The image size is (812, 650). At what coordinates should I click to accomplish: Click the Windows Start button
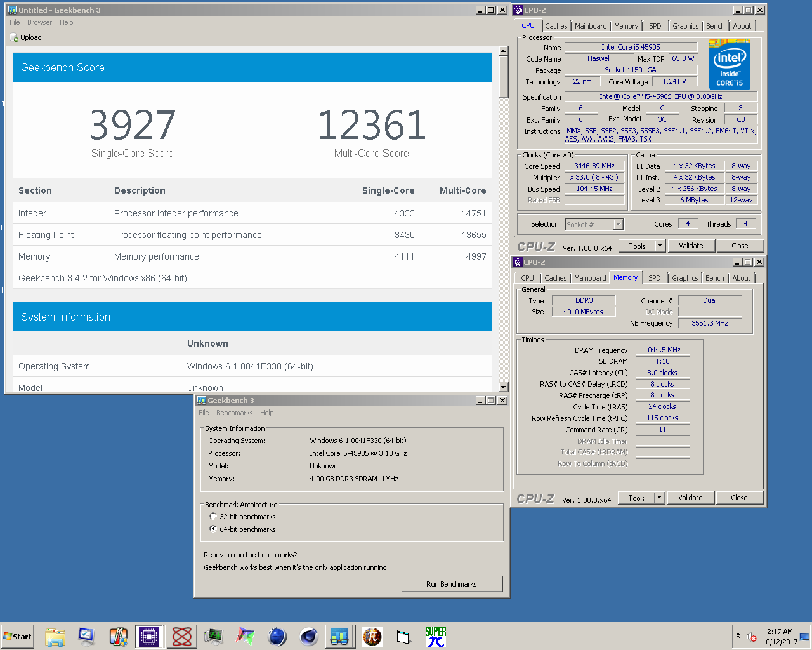[x=17, y=637]
